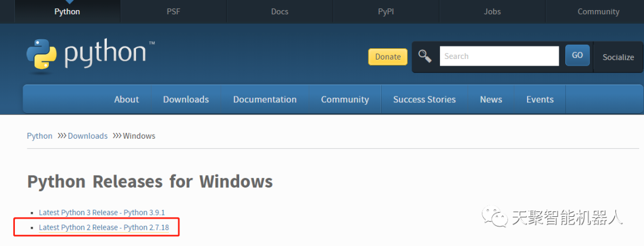Open the Community navigation menu

(x=345, y=99)
